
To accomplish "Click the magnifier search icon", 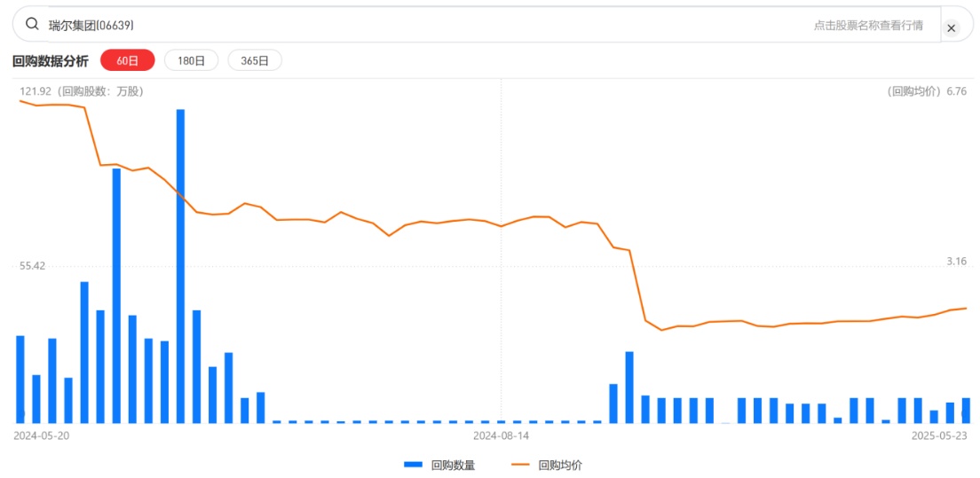I will click(x=33, y=25).
